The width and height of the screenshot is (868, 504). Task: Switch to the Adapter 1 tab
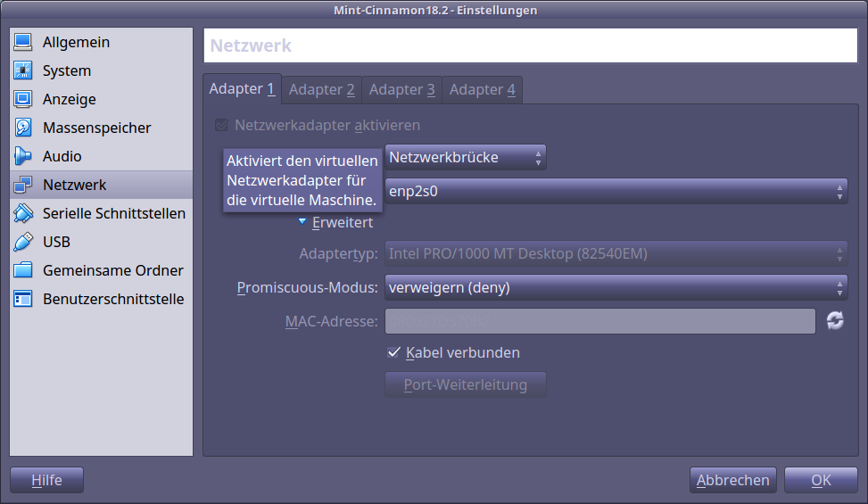[242, 89]
